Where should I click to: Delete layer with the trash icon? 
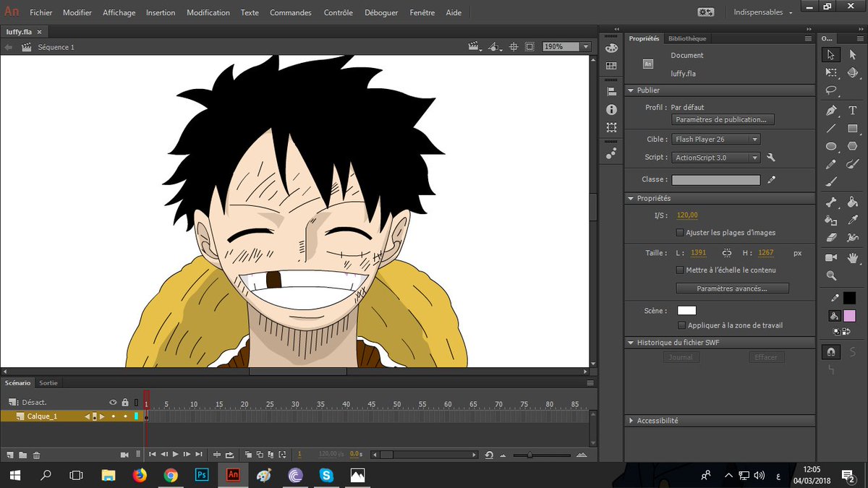[36, 455]
